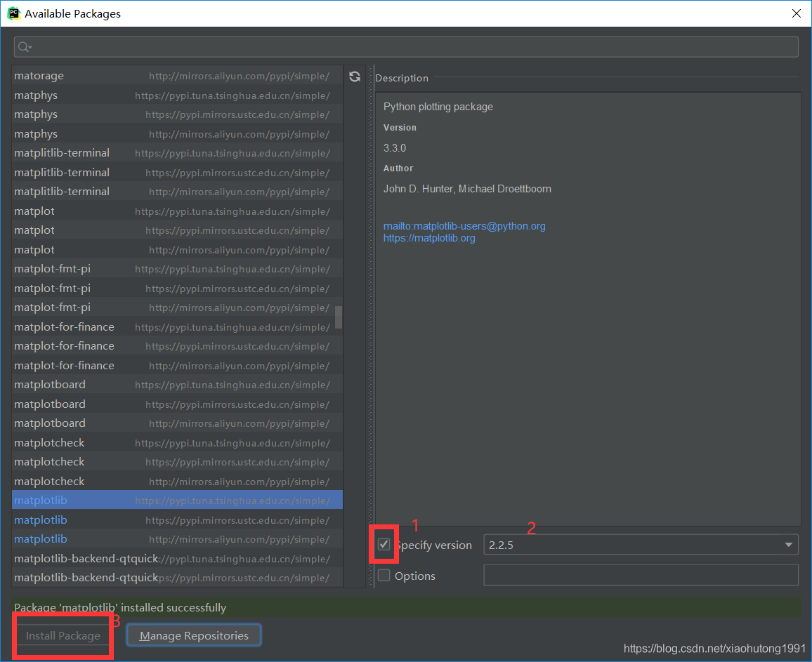
Task: Click the PyCharm logo in title bar
Action: click(13, 13)
